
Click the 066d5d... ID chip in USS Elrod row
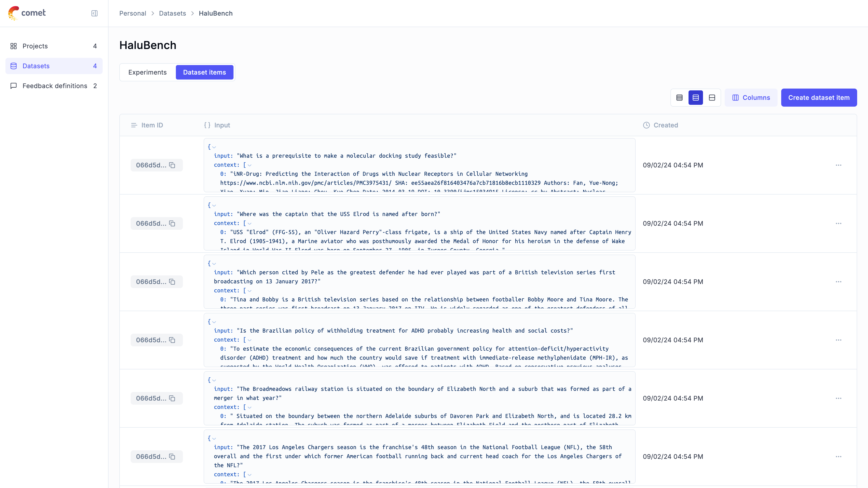pos(156,224)
